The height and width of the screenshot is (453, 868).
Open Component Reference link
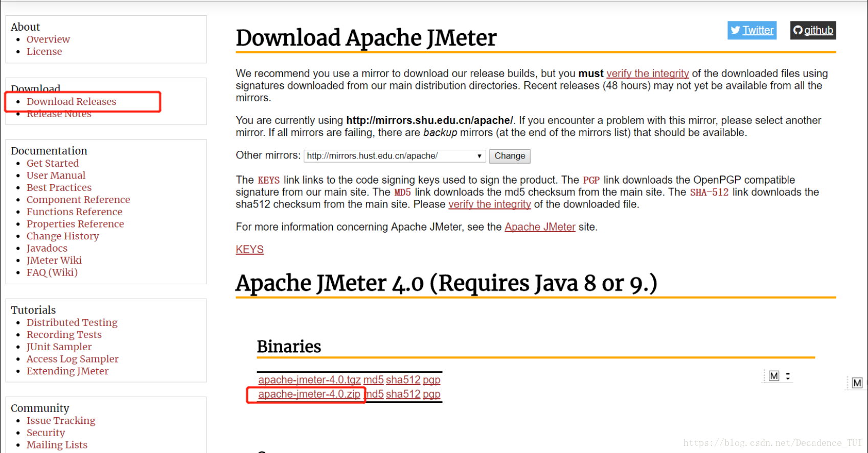coord(78,200)
